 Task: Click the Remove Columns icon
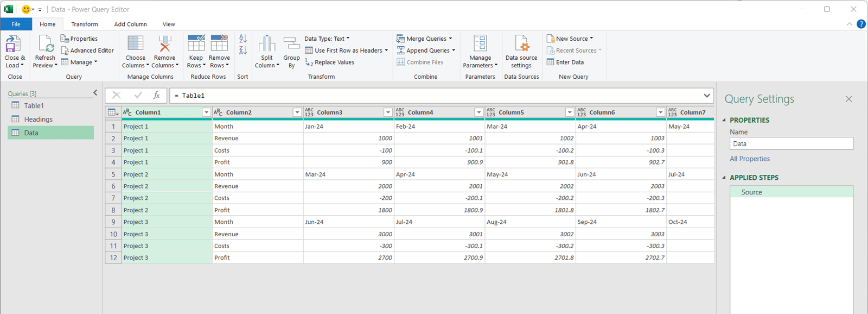[x=164, y=45]
